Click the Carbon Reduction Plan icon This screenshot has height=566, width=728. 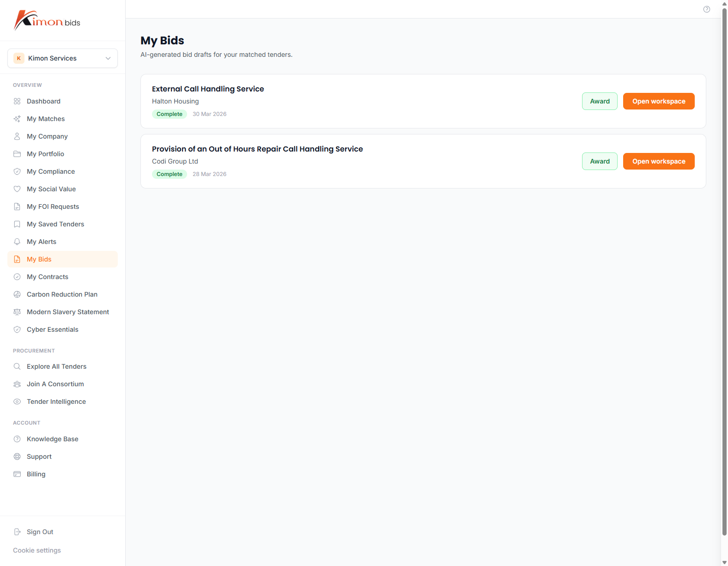click(17, 294)
